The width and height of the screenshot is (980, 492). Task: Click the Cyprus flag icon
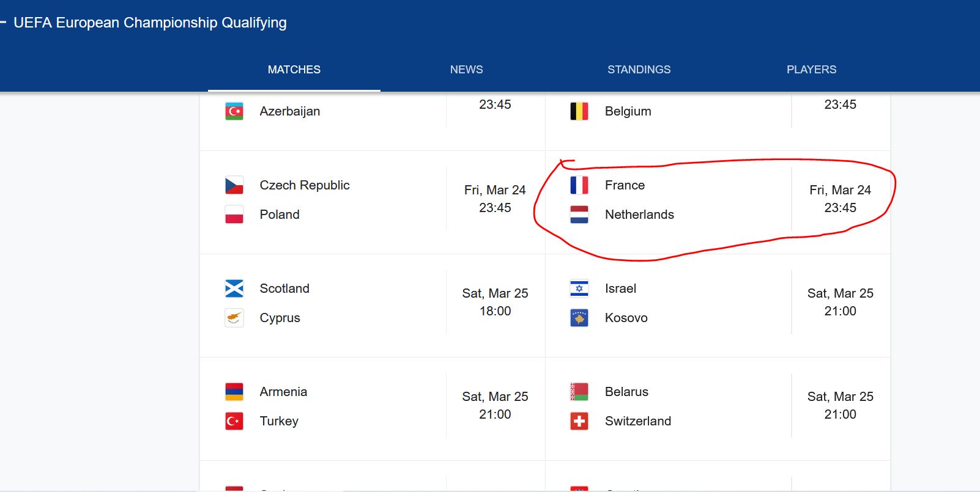point(234,318)
